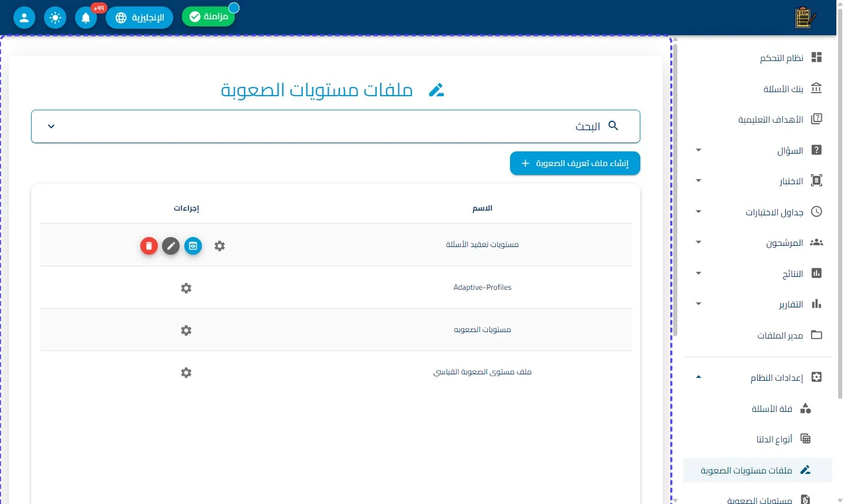Screen dimensions: 844x504
Task: Expand the search box dropdown chevron
Action: pos(51,126)
